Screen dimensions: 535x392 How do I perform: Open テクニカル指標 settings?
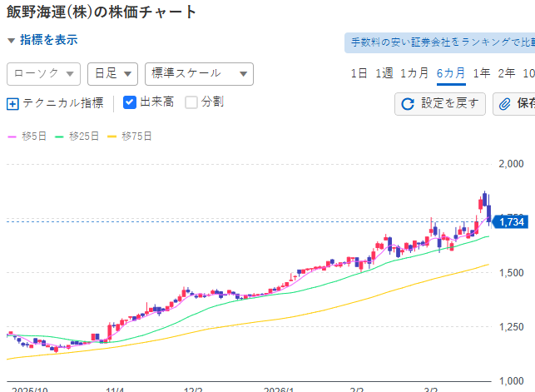(x=55, y=103)
